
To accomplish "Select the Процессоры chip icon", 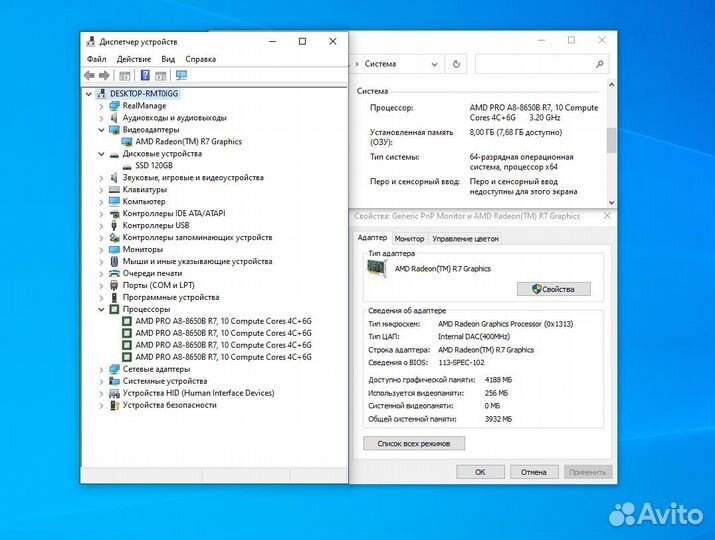I will 114,309.
